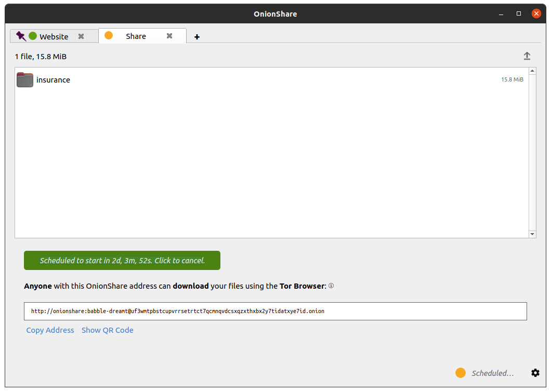
Task: Close the OnionShare window
Action: click(x=536, y=13)
